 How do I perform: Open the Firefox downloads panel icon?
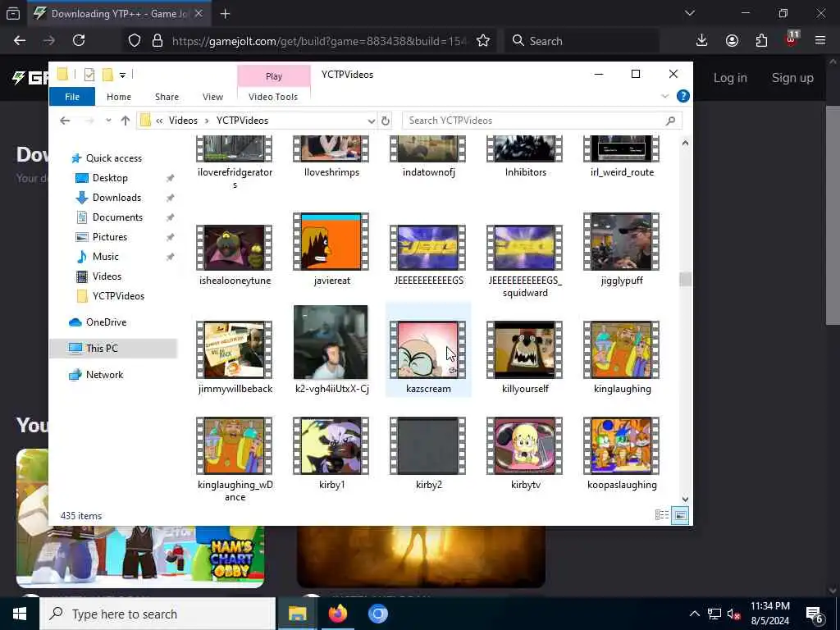[702, 41]
